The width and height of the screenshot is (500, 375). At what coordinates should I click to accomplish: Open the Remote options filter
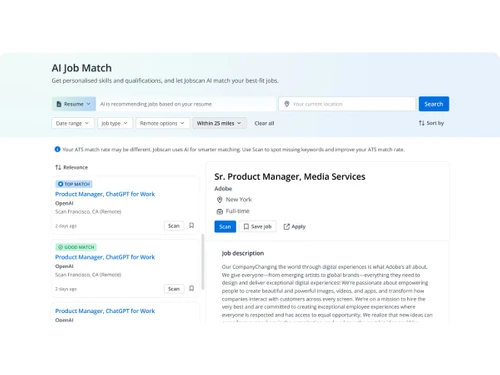click(x=162, y=123)
